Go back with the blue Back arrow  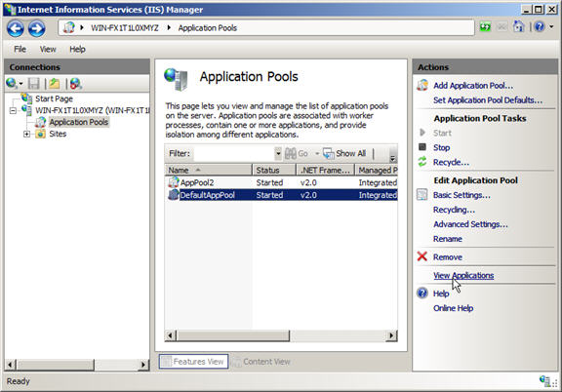coord(16,28)
